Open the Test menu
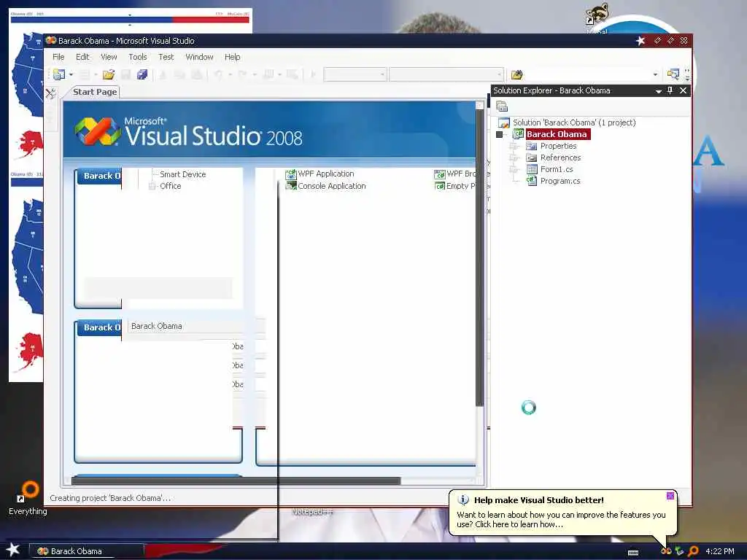Viewport: 747px width, 560px height. [x=166, y=57]
